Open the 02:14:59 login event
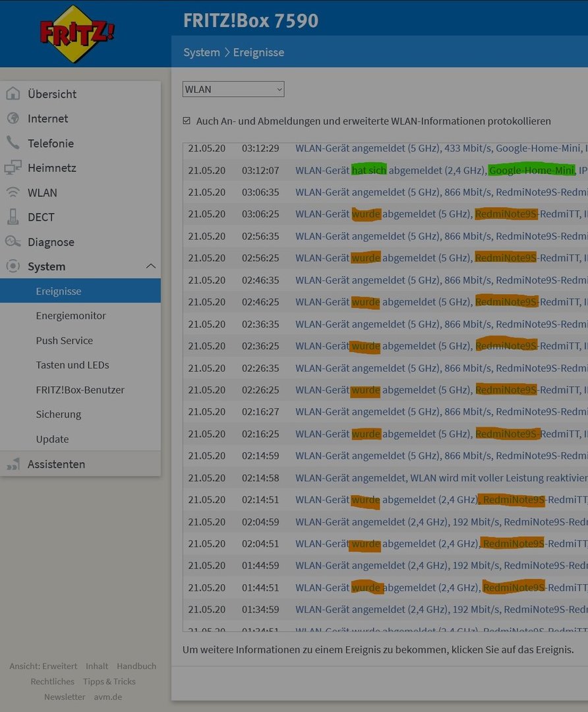The image size is (588, 712). click(x=386, y=456)
